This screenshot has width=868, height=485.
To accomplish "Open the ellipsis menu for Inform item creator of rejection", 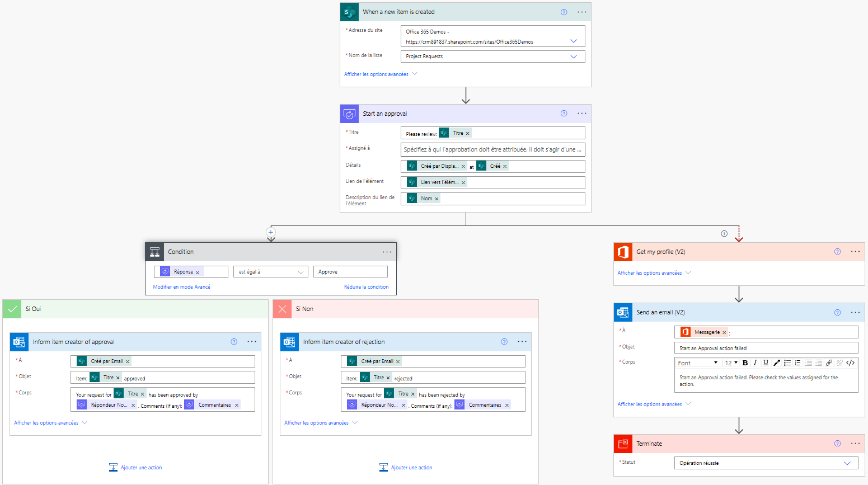I will pos(522,342).
